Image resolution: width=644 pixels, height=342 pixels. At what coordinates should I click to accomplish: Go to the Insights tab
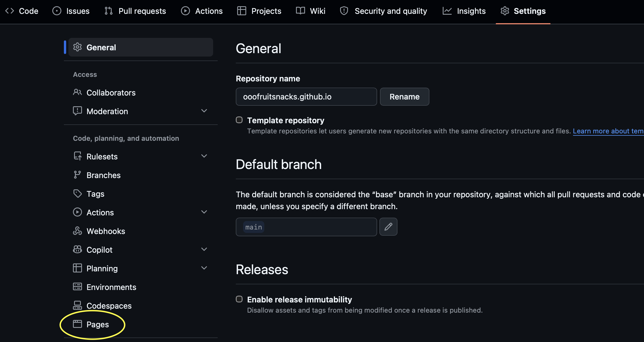point(464,11)
